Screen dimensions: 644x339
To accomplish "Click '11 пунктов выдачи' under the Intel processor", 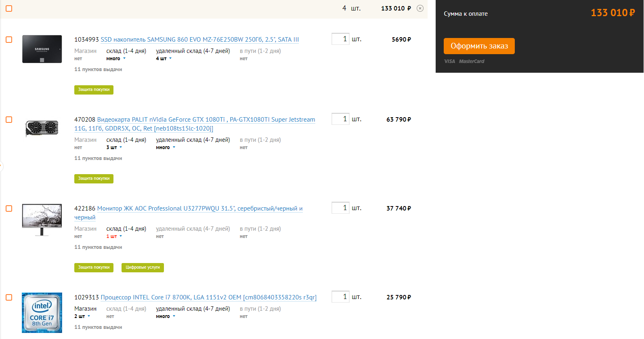I will [98, 327].
